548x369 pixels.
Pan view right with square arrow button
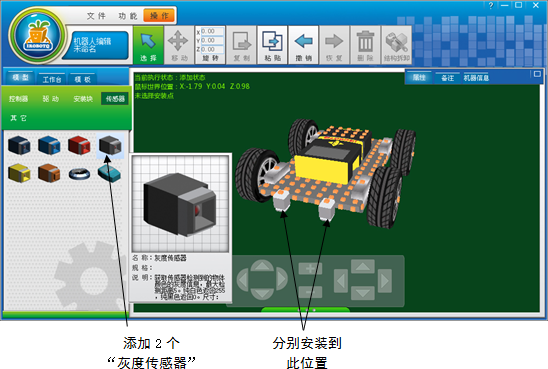pos(385,281)
